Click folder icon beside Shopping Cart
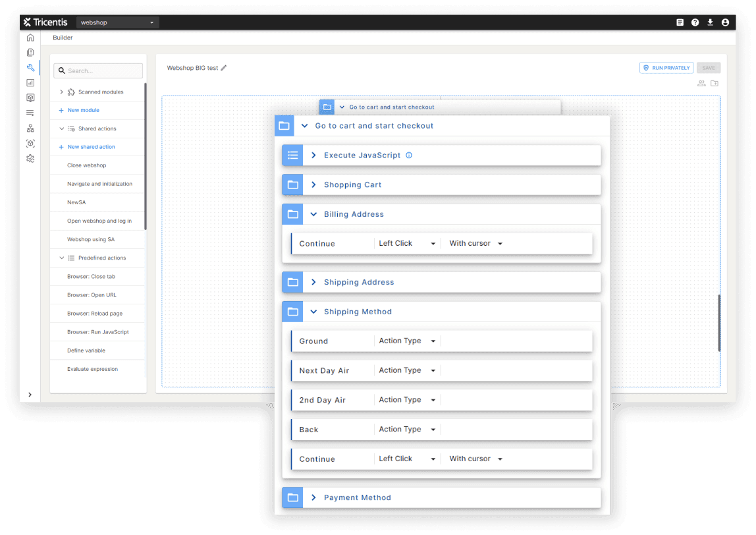 pyautogui.click(x=292, y=184)
